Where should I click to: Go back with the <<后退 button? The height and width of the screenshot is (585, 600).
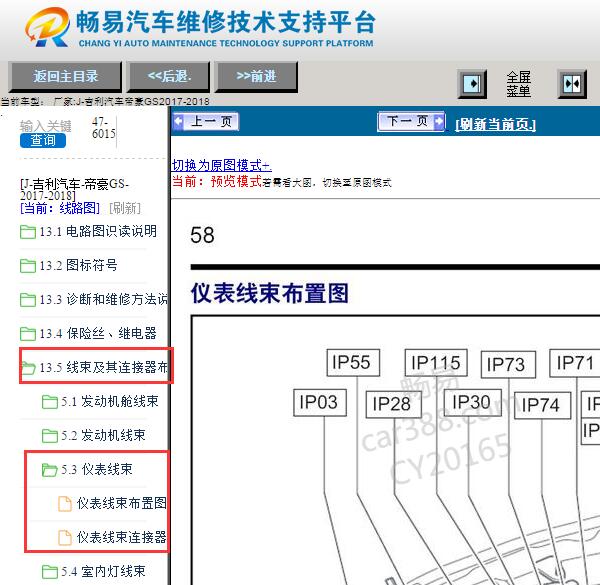(169, 77)
